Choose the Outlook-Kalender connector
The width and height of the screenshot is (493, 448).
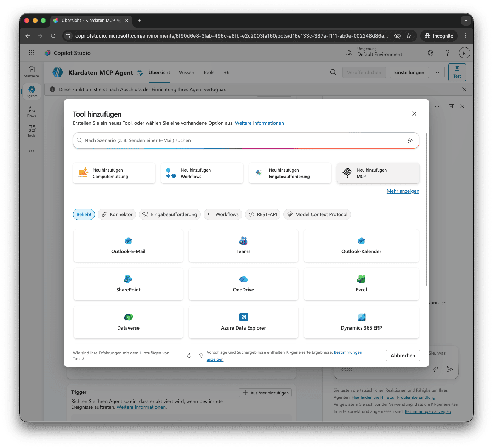(x=361, y=246)
